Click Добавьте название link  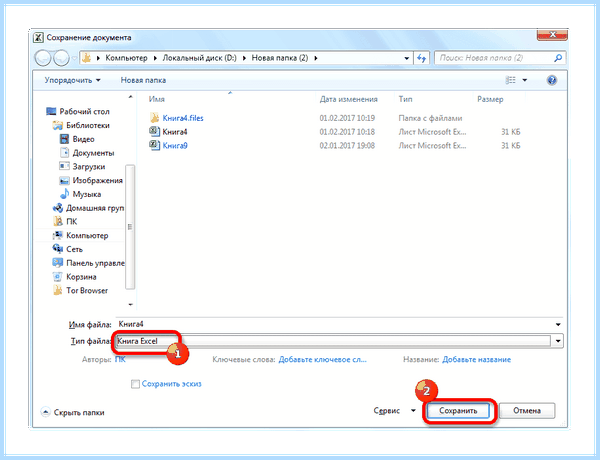click(476, 359)
